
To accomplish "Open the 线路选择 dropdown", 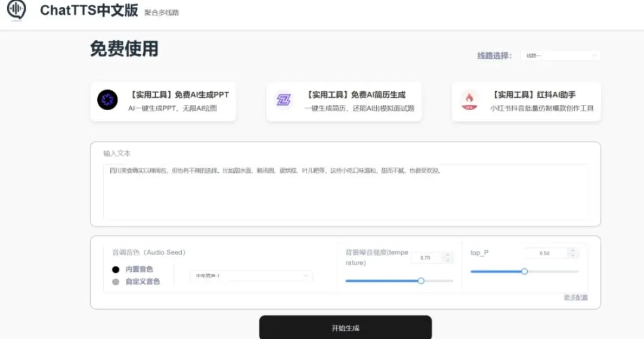I will tap(561, 55).
